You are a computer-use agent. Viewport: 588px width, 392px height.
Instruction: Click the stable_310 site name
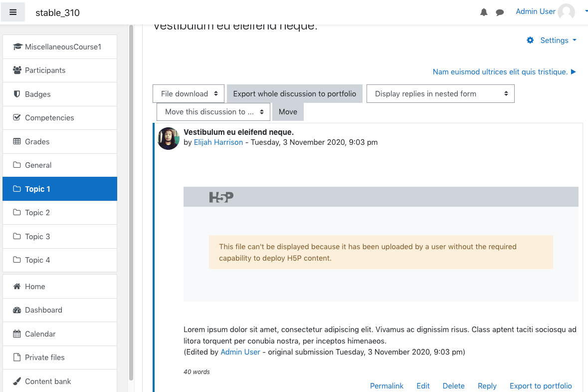tap(57, 12)
